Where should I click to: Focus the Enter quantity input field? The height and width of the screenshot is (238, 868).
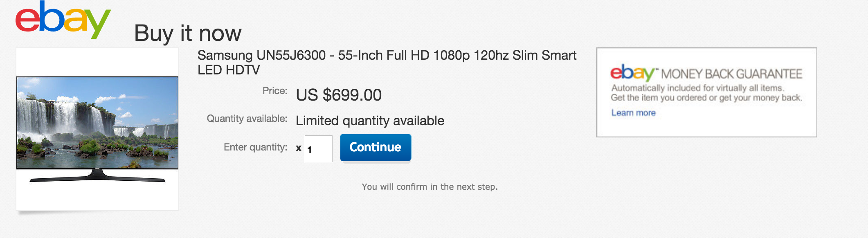click(319, 149)
